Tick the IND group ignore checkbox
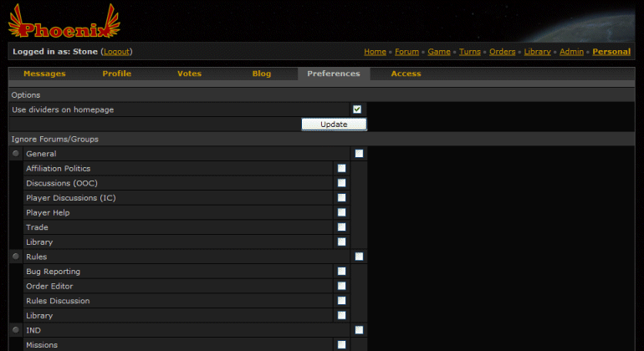This screenshot has width=644, height=351. [359, 330]
